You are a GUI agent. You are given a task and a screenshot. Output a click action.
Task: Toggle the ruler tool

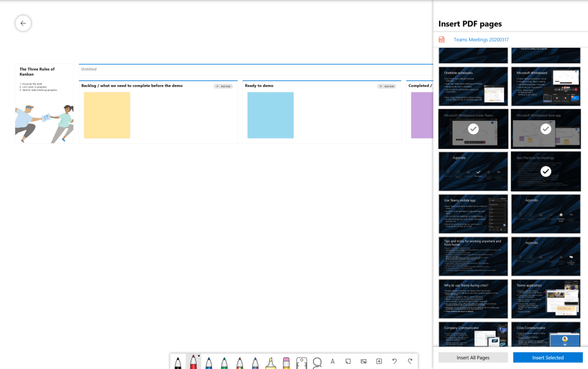pos(302,362)
